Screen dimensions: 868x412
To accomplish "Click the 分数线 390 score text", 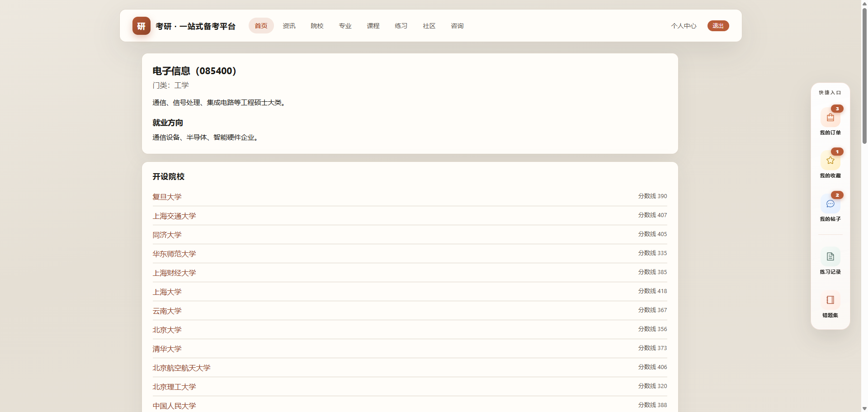I will (x=652, y=196).
